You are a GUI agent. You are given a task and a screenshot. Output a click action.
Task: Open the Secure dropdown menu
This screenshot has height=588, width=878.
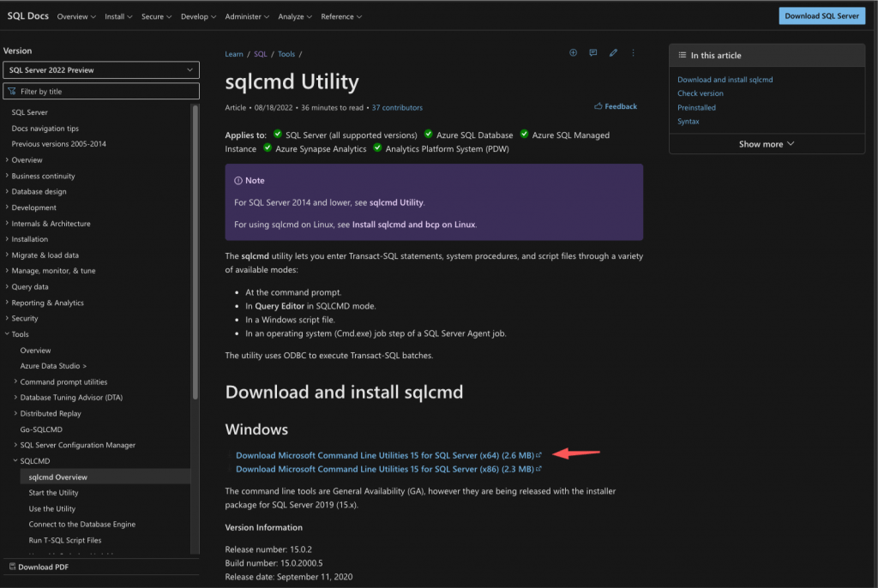click(x=156, y=17)
